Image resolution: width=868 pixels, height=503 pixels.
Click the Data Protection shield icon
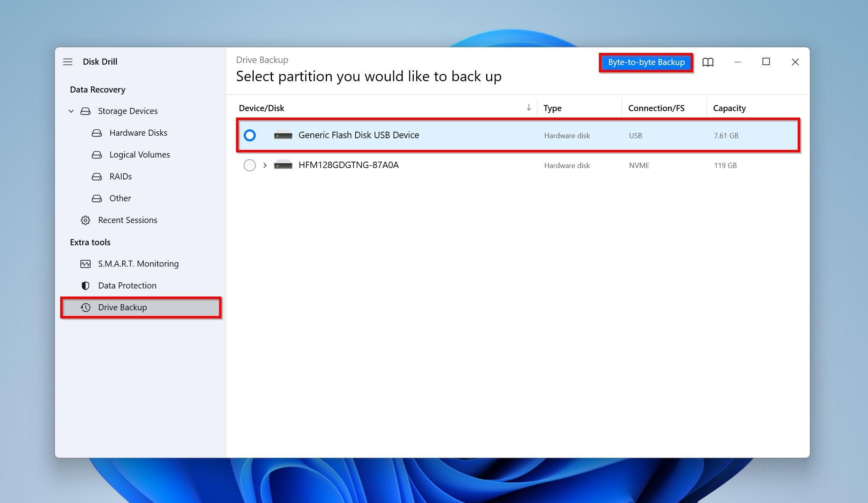pos(85,286)
